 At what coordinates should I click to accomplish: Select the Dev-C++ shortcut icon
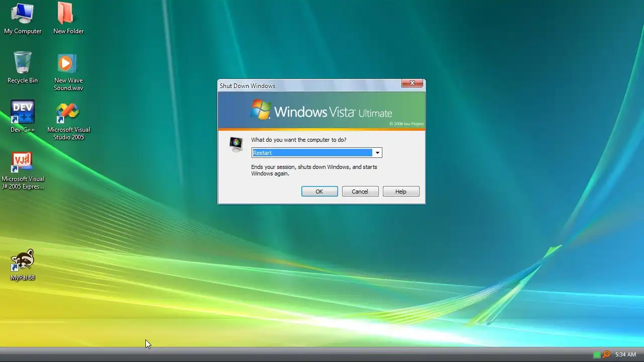pyautogui.click(x=23, y=117)
